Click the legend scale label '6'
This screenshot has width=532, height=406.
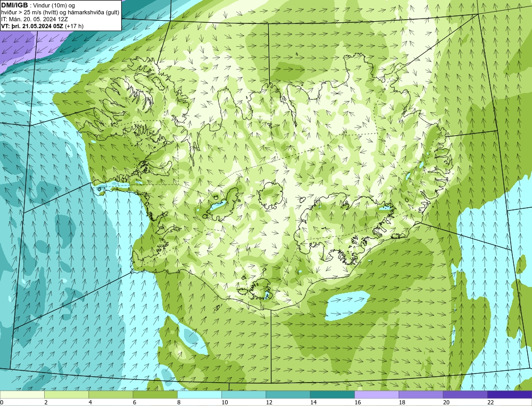(x=135, y=402)
